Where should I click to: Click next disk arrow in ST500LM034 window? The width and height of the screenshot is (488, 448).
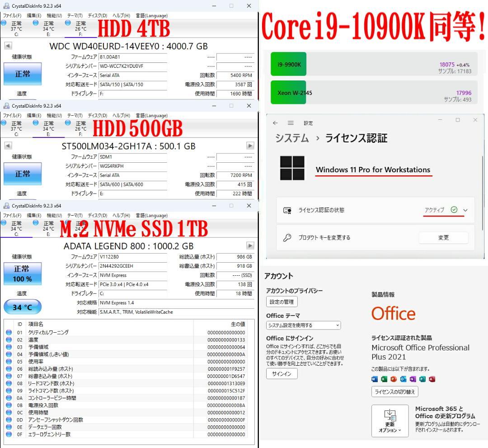[250, 146]
